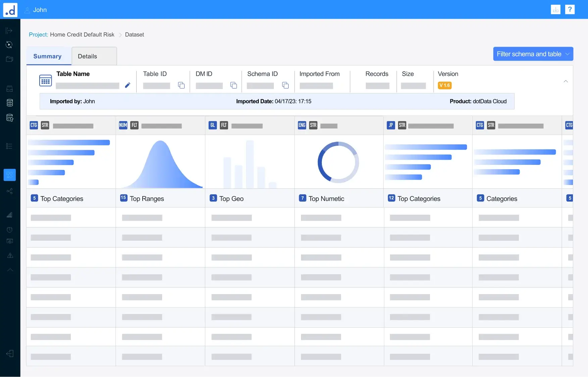This screenshot has height=377, width=588.
Task: Collapse the table summary panel via chevron
Action: 566,81
